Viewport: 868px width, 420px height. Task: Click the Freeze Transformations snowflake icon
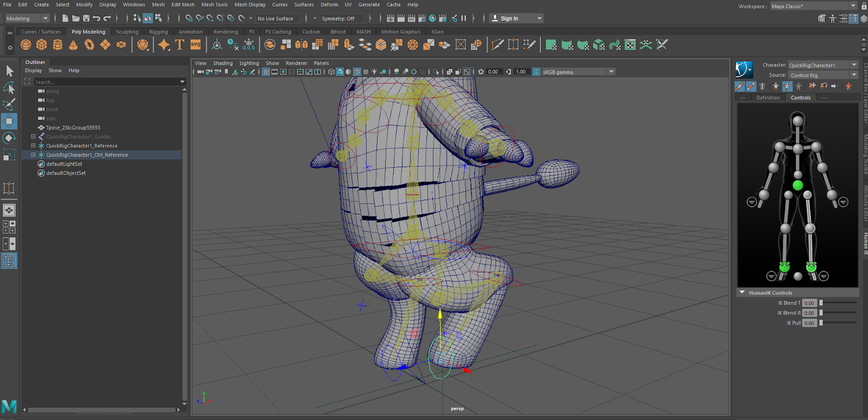[x=249, y=45]
